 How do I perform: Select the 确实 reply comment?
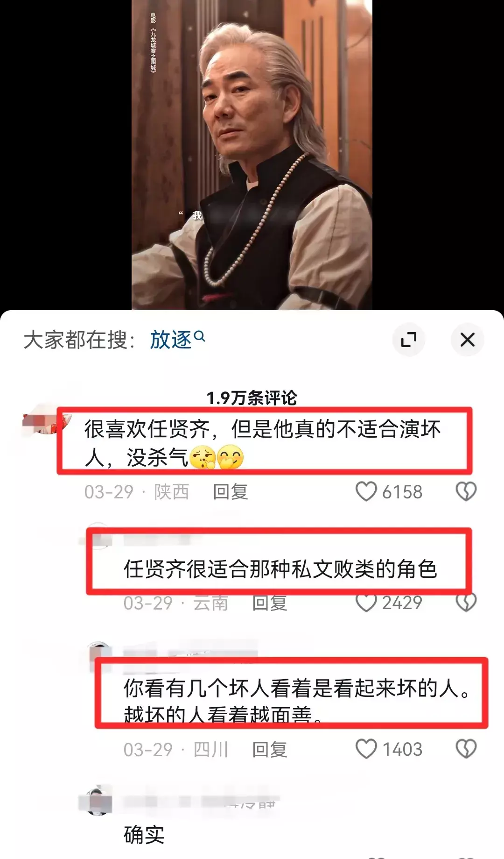tap(144, 835)
